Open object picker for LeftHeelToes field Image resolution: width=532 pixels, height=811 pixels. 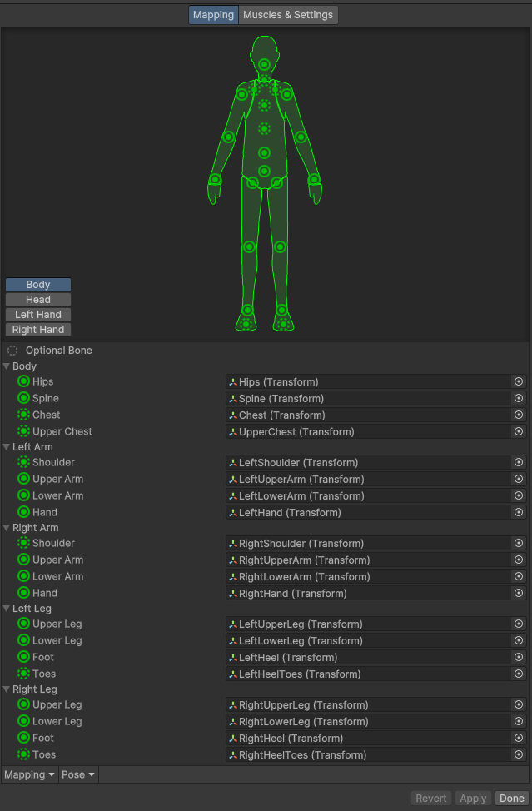coord(519,674)
